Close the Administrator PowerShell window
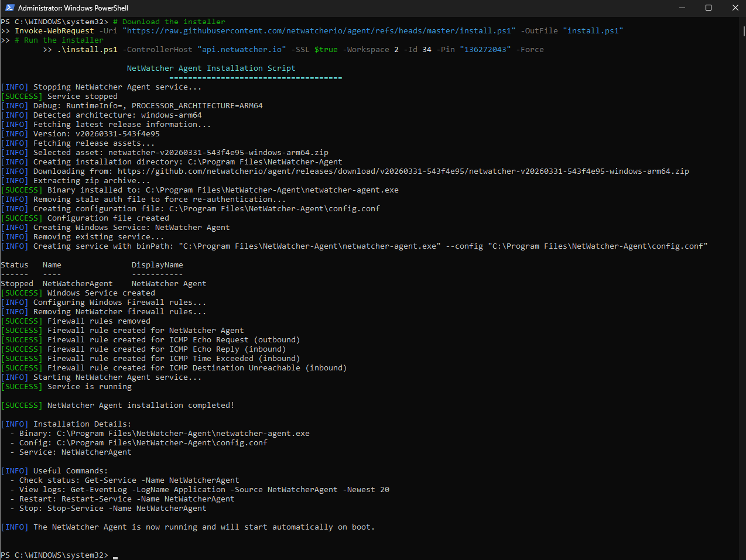 pyautogui.click(x=735, y=8)
